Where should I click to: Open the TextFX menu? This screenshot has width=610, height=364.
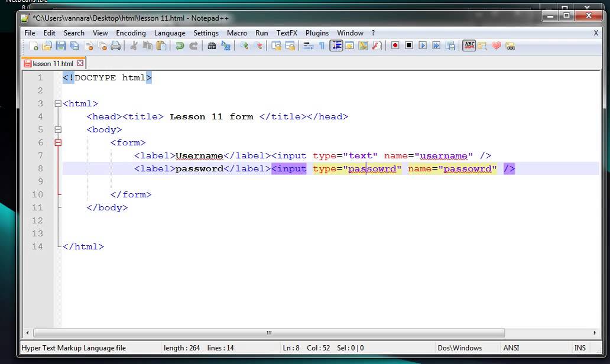pos(287,33)
